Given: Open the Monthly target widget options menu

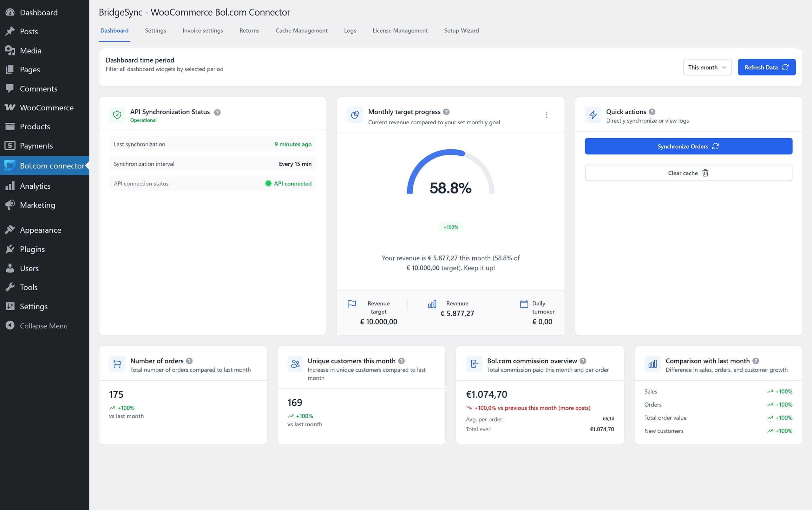Looking at the screenshot, I should point(546,114).
